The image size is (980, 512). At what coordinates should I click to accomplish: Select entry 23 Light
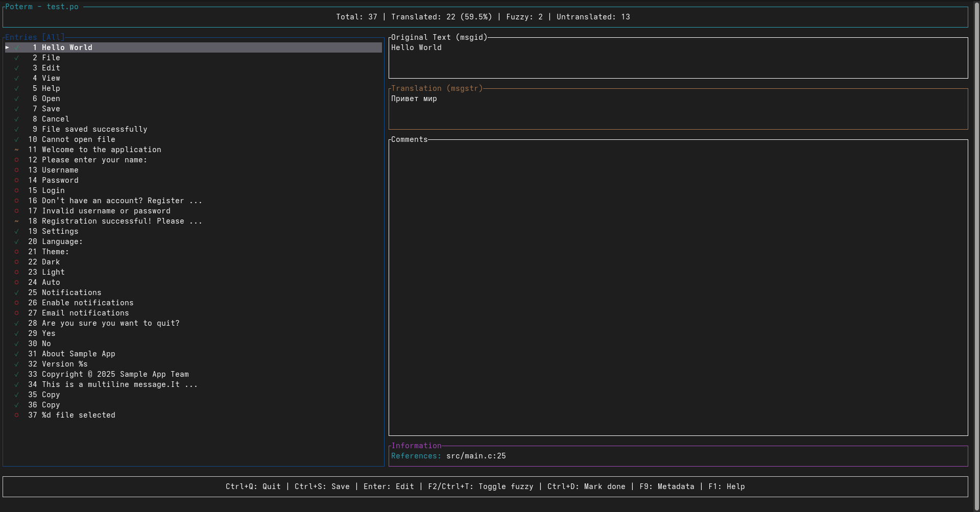click(x=194, y=272)
